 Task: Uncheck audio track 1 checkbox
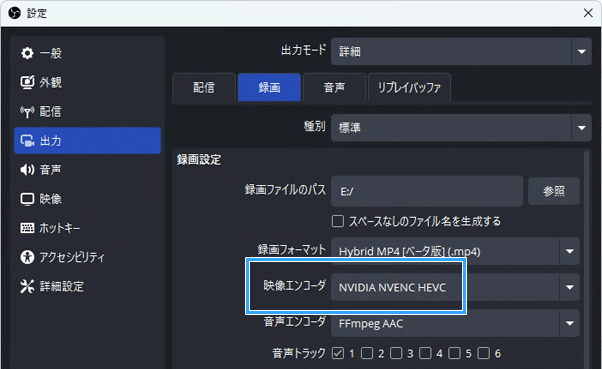[338, 353]
